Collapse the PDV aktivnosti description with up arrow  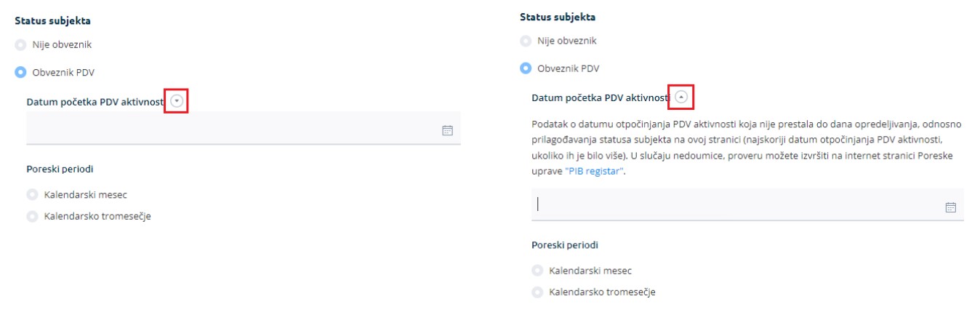point(681,97)
